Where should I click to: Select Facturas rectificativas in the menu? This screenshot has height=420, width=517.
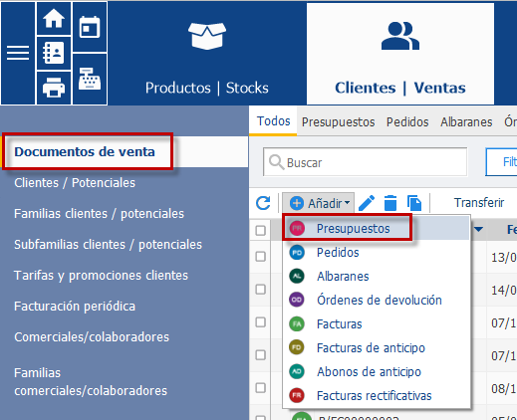(x=376, y=396)
